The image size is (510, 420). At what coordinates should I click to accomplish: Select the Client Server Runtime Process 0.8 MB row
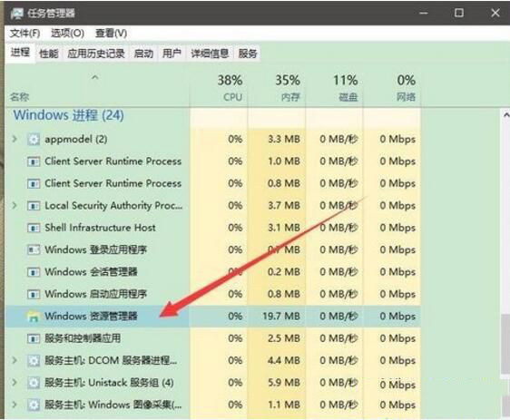(212, 183)
